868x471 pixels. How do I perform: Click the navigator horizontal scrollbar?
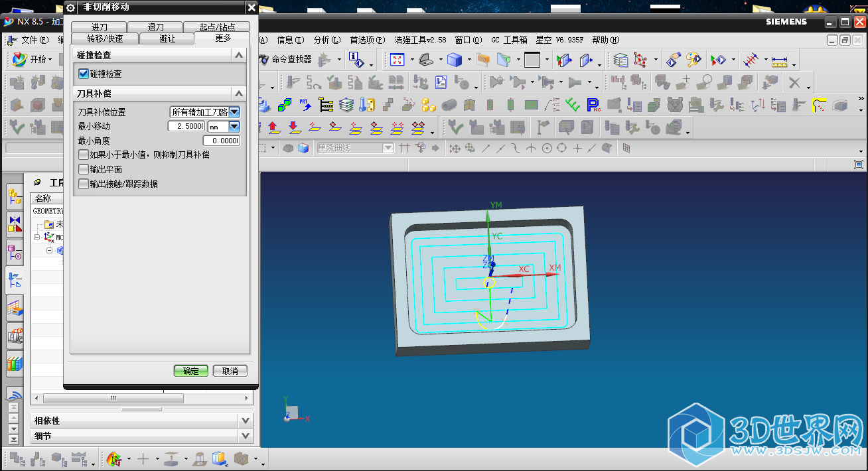tap(113, 398)
